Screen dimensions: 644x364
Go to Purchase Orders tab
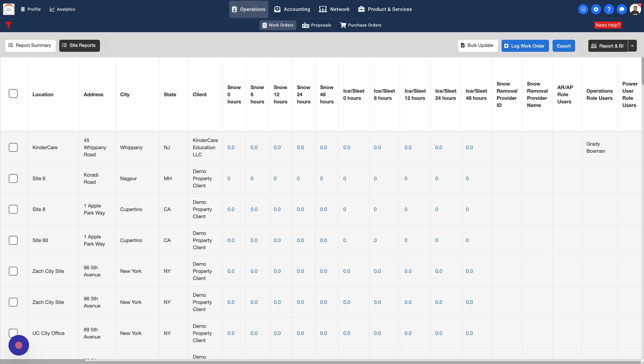pyautogui.click(x=360, y=25)
